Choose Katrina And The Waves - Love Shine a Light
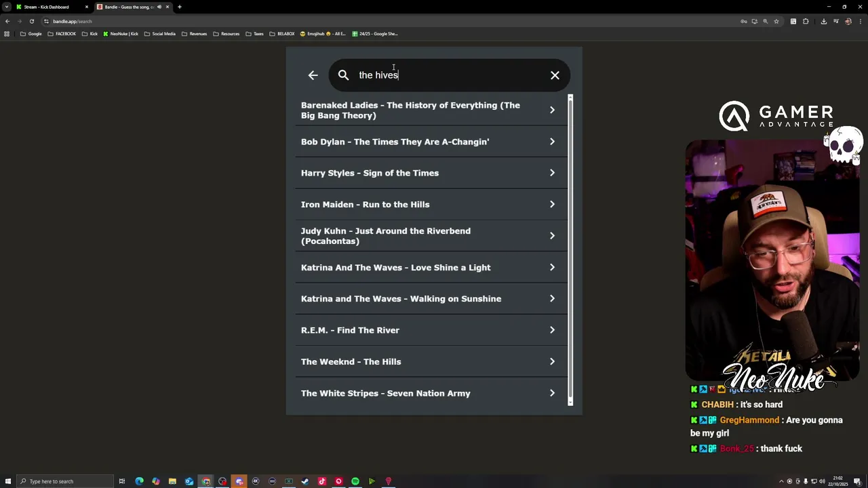868x488 pixels. click(431, 267)
